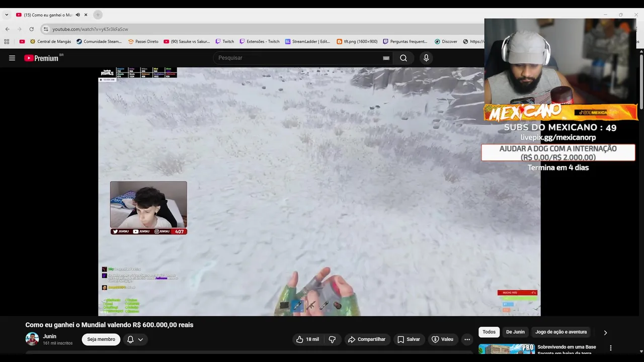Image resolution: width=644 pixels, height=362 pixels.
Task: Open the Central de Mangás bookmark
Action: point(51,42)
